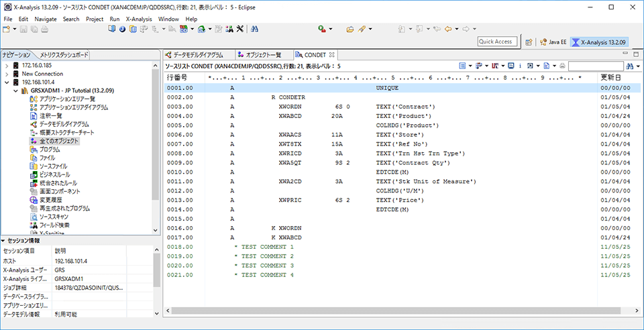Image resolution: width=644 pixels, height=330 pixels.
Task: Minimize the editor area view
Action: tap(625, 54)
